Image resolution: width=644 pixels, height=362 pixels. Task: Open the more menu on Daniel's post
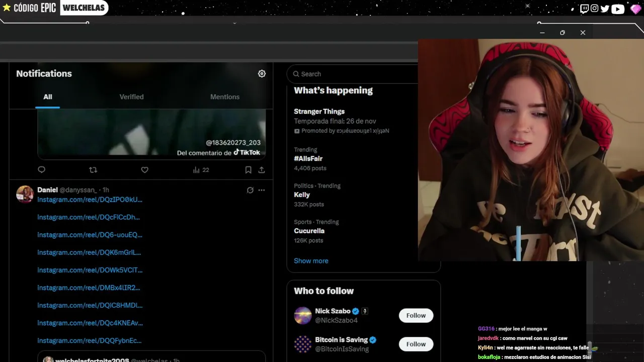point(262,190)
